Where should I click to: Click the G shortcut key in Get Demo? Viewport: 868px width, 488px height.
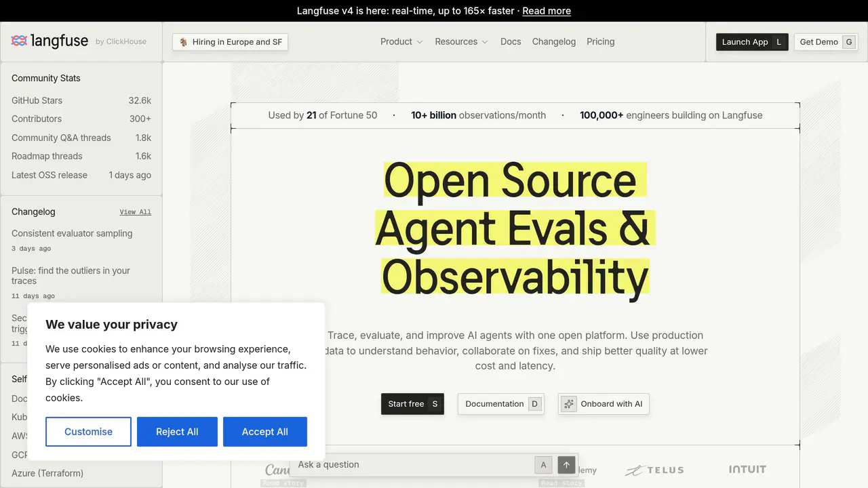849,42
